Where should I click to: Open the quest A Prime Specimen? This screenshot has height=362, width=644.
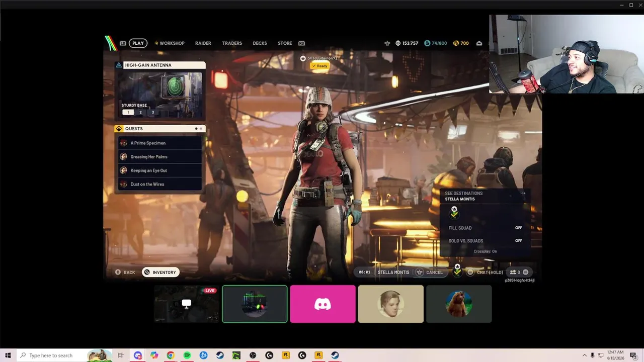160,143
